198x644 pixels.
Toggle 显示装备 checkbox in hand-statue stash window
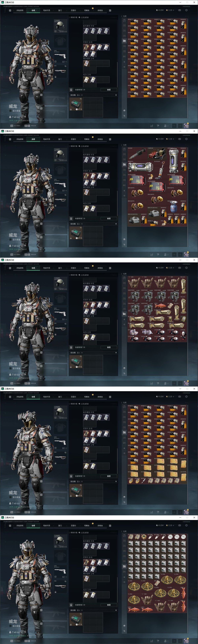(x=10, y=368)
